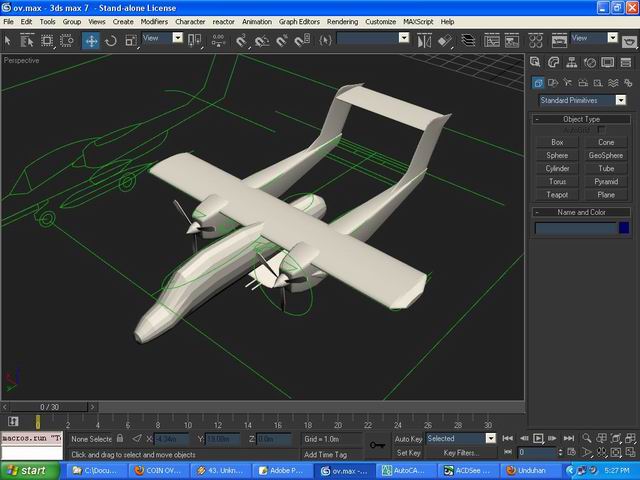This screenshot has height=480, width=640.
Task: Click Play Animation button
Action: (x=538, y=438)
